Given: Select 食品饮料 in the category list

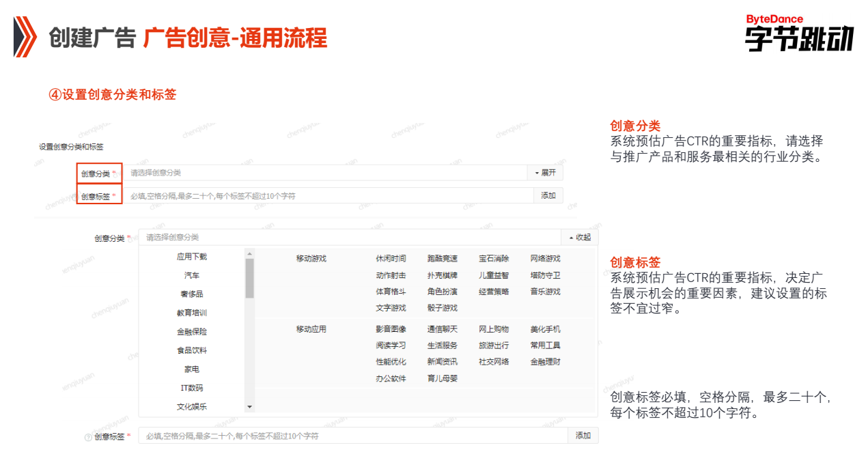Looking at the screenshot, I should [192, 350].
